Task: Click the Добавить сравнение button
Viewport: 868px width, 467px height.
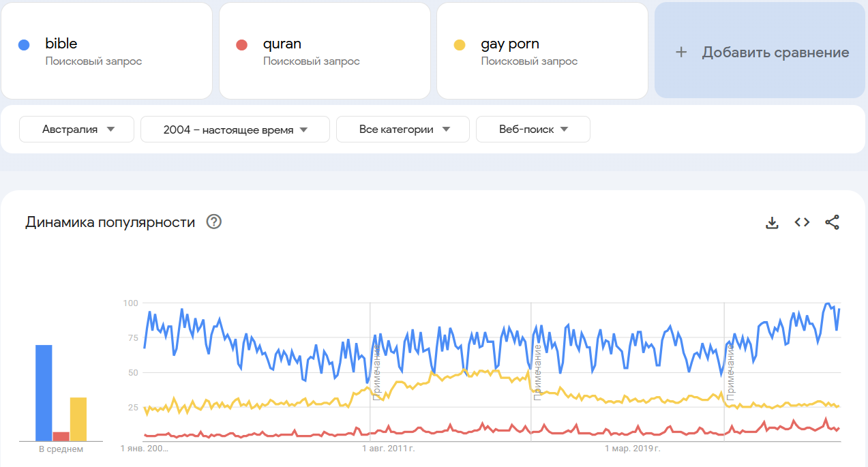Action: click(761, 51)
